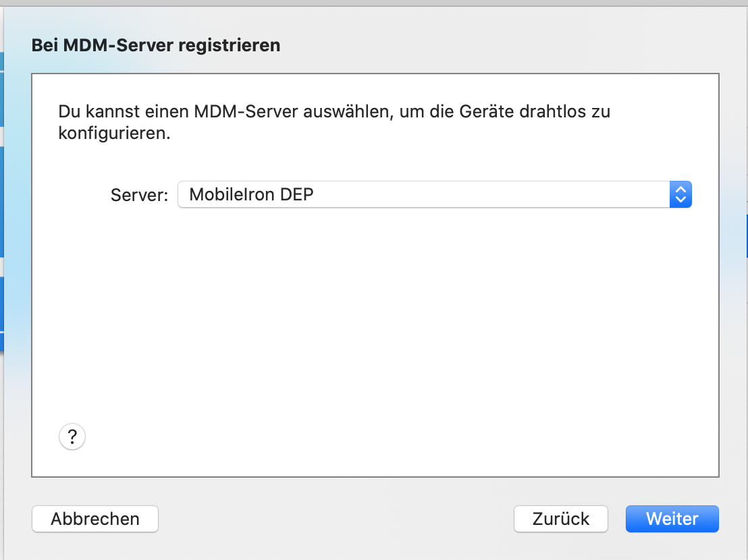Proceed to the next step with Weiter
748x560 pixels.
[672, 519]
